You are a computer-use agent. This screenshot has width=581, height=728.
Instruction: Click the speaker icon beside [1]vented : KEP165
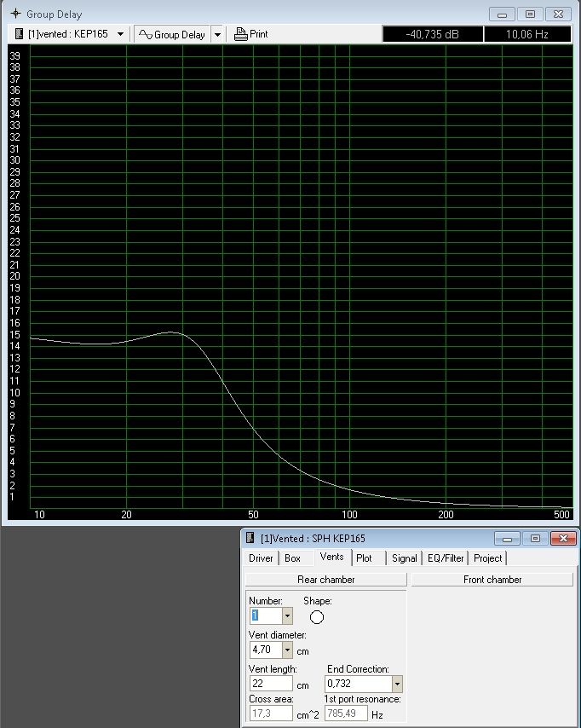point(19,34)
